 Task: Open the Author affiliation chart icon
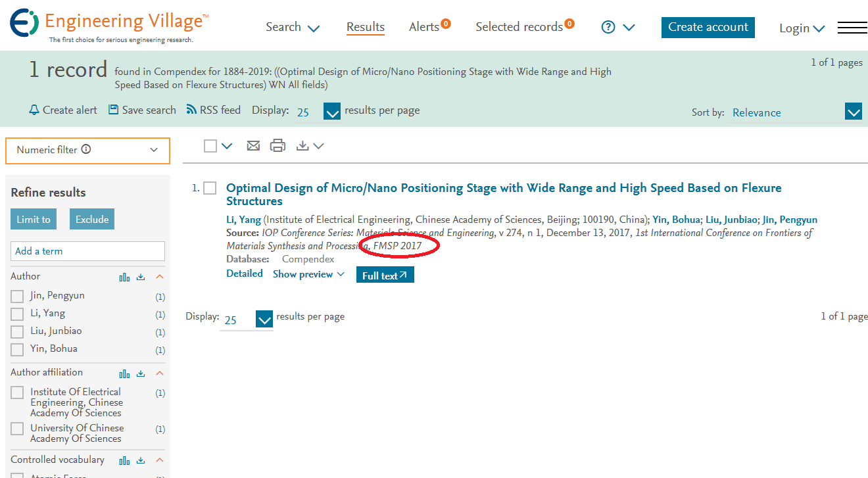(125, 373)
